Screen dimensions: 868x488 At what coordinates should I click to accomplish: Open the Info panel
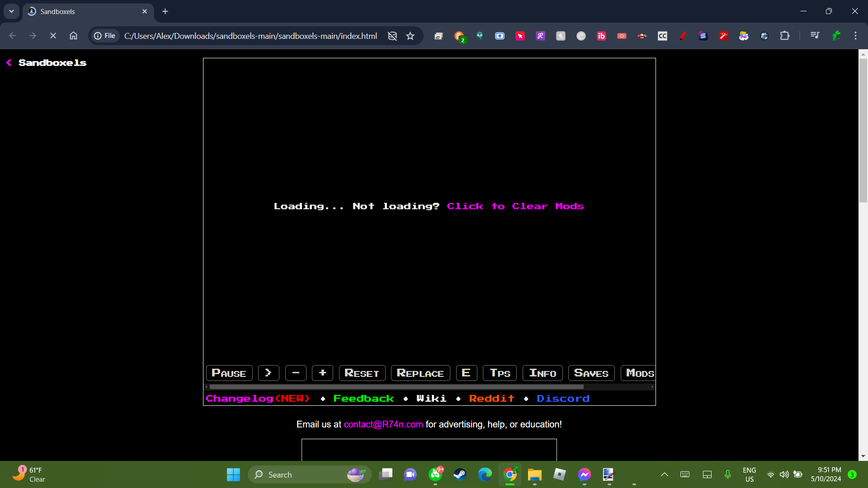pyautogui.click(x=542, y=373)
